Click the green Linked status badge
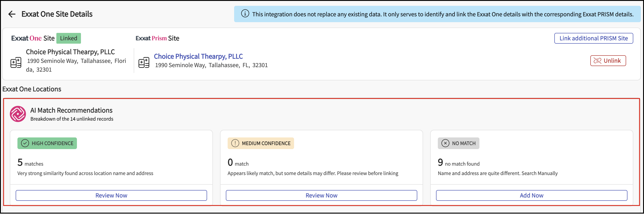The width and height of the screenshot is (644, 214). [x=68, y=38]
